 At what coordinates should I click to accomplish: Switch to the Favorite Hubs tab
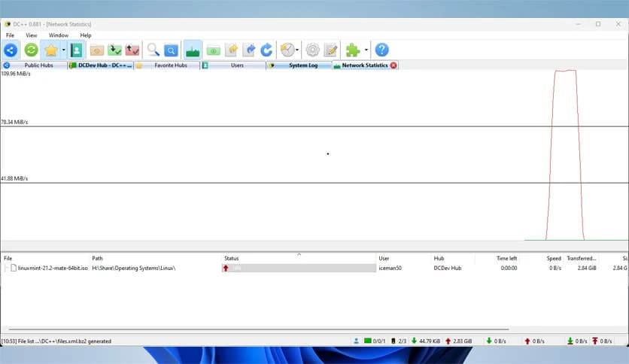(x=166, y=65)
